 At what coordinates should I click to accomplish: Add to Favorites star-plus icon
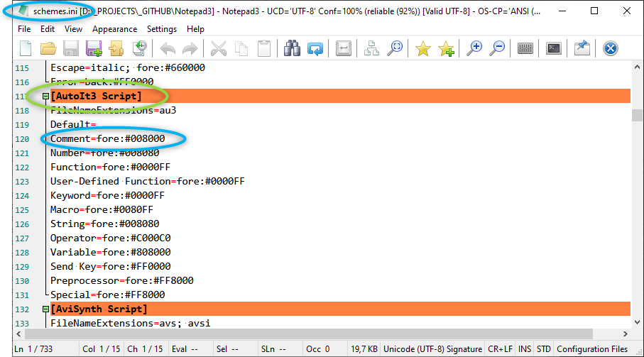point(446,48)
